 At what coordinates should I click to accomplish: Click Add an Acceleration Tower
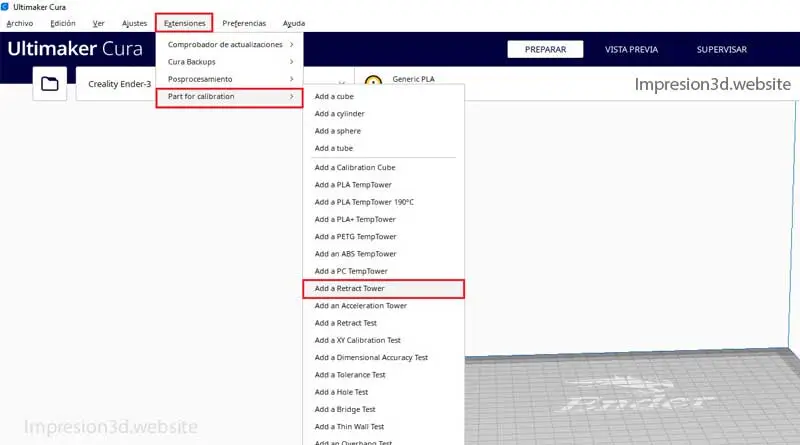tap(384, 306)
